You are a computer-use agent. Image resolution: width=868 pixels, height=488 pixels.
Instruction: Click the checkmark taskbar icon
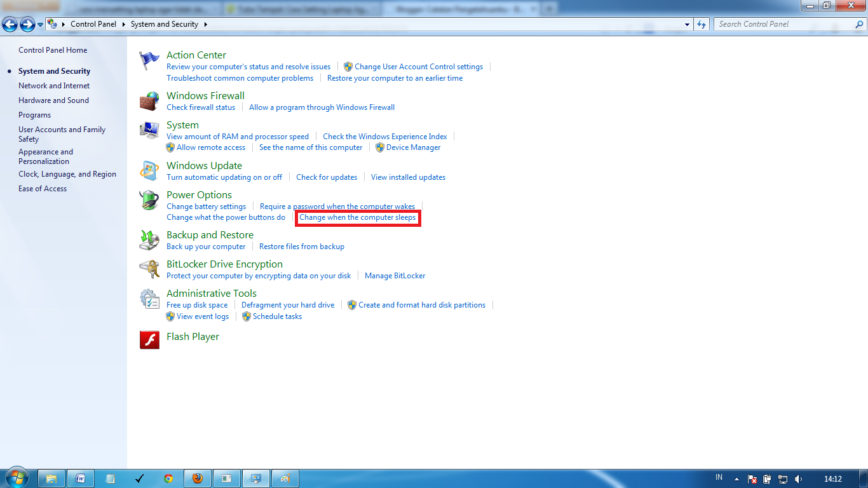[x=139, y=478]
